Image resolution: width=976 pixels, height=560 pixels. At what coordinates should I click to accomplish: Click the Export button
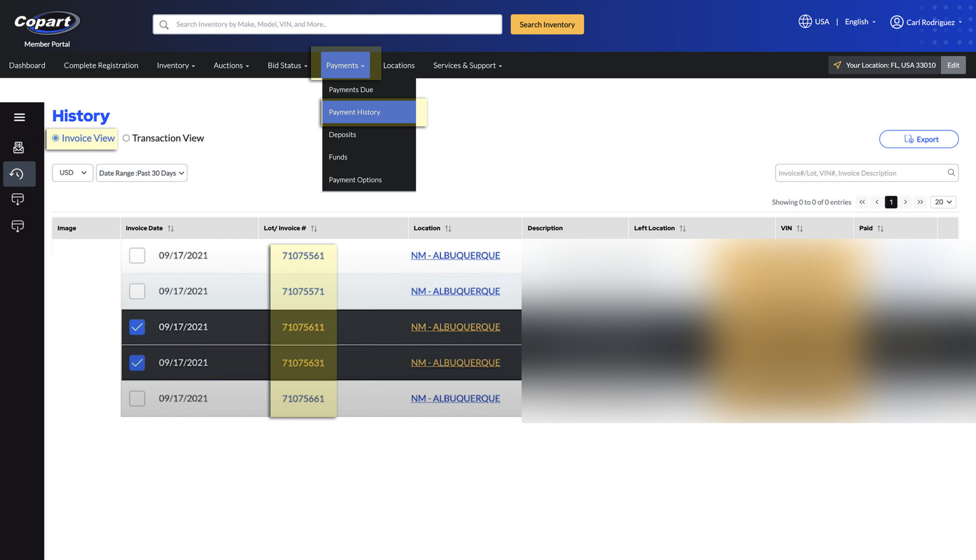coord(918,139)
